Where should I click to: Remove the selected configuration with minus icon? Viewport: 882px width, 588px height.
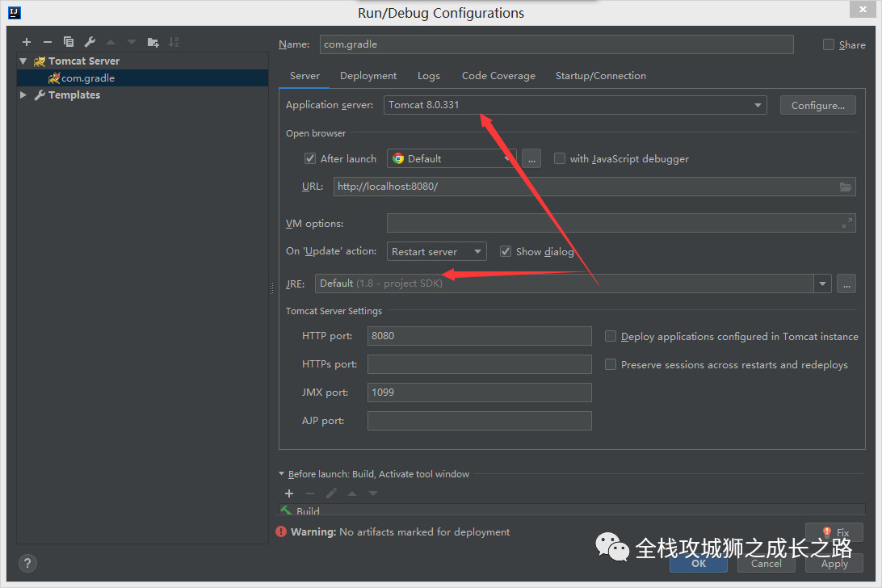(47, 42)
